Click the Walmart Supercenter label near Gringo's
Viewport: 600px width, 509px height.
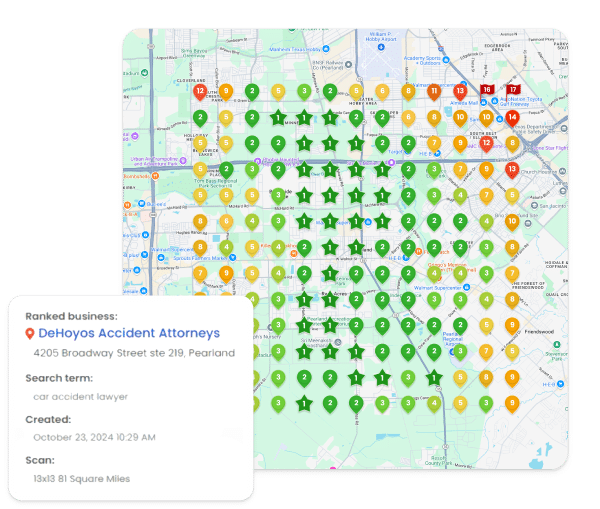coord(438,287)
